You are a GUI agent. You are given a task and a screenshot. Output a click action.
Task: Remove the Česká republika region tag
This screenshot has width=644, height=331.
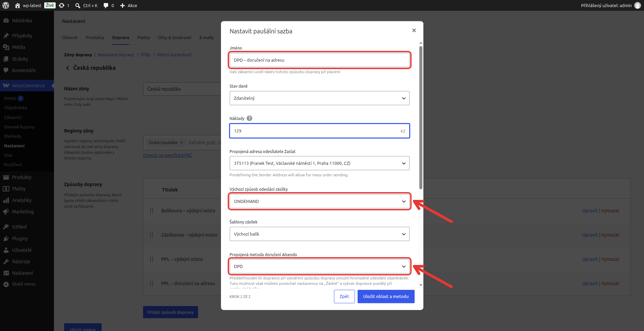coord(181,143)
